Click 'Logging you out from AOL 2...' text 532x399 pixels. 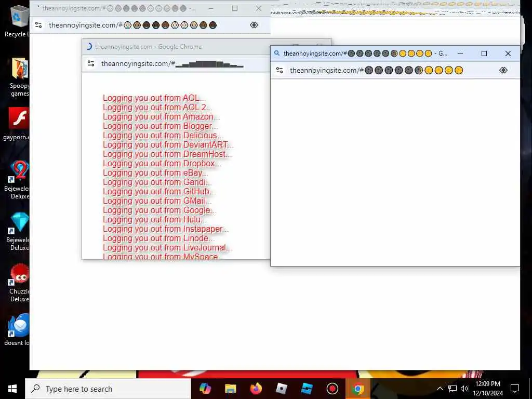pyautogui.click(x=157, y=108)
